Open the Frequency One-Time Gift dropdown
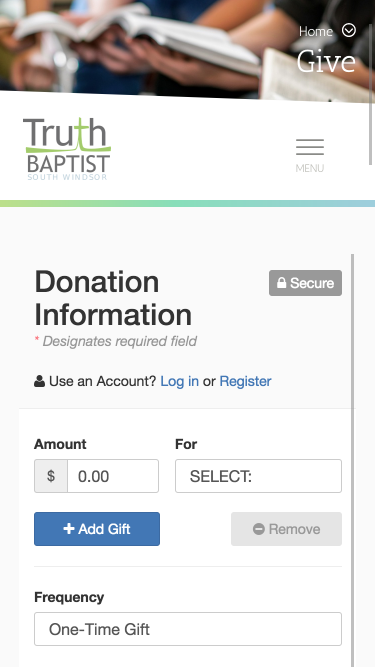Viewport: 375px width, 667px height. point(188,629)
